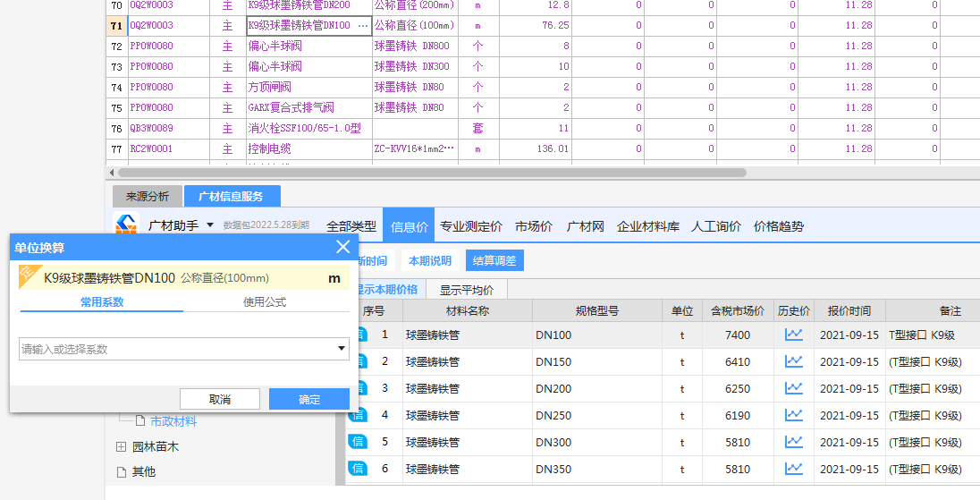Select 专业测定价 category tab
This screenshot has width=980, height=500.
[x=471, y=226]
